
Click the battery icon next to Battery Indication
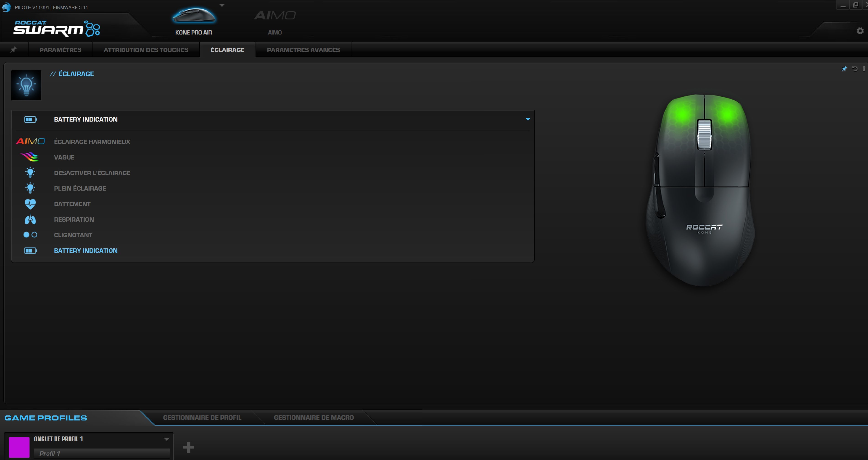click(30, 119)
